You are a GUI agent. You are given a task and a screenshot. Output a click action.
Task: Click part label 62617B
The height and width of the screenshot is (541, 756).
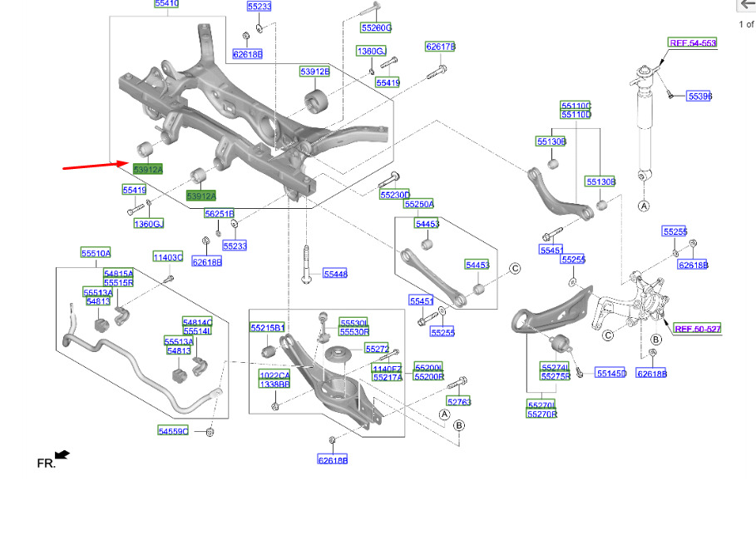(441, 47)
